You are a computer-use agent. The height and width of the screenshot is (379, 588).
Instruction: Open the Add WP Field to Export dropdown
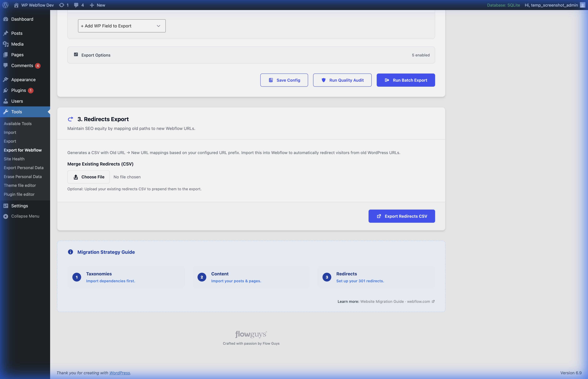point(122,26)
